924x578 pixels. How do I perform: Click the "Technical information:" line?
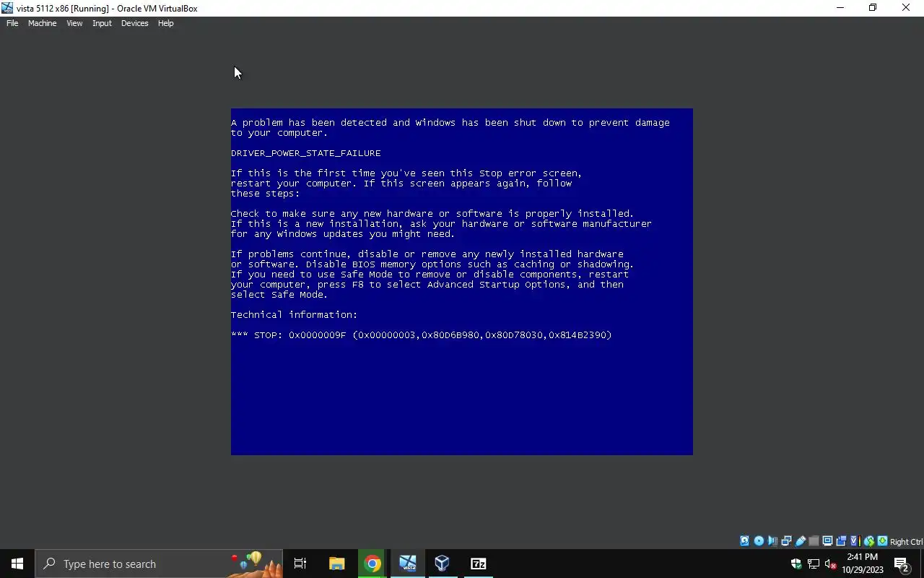295,315
